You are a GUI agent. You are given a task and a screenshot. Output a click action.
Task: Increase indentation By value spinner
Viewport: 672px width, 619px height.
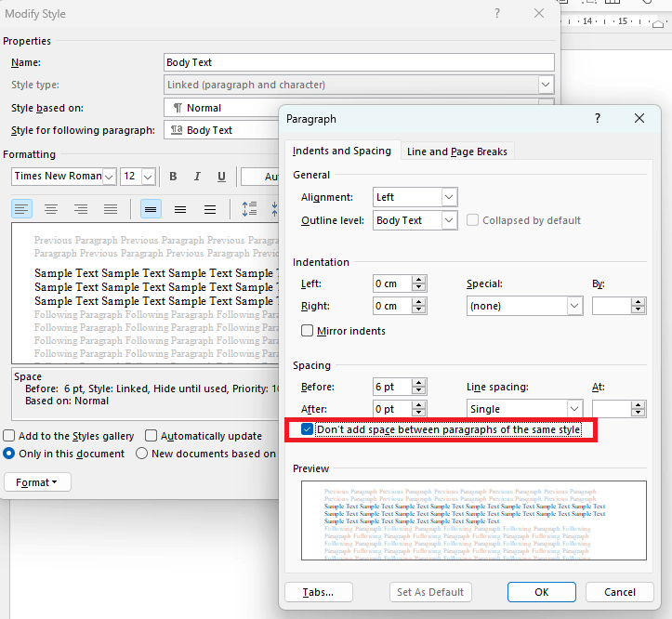(x=639, y=302)
